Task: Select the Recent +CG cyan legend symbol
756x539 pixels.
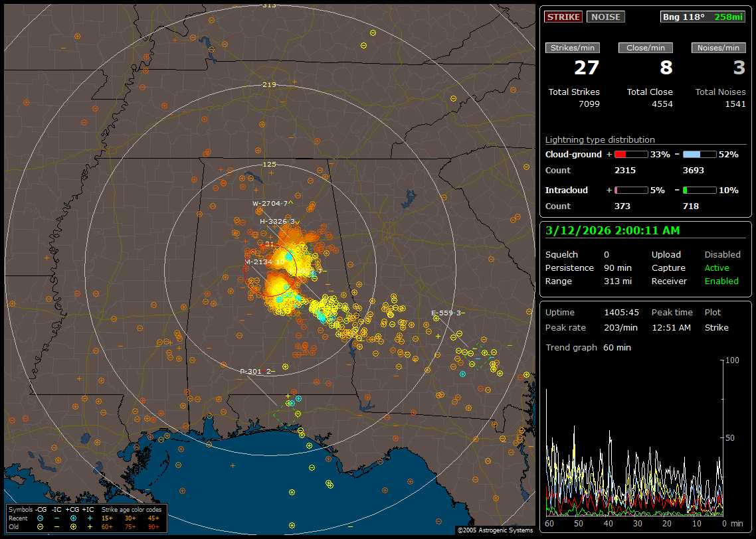Action: tap(73, 518)
